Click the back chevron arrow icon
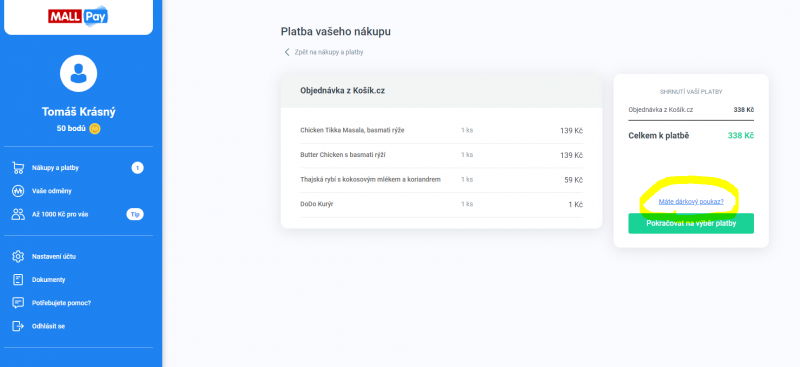 pos(287,52)
